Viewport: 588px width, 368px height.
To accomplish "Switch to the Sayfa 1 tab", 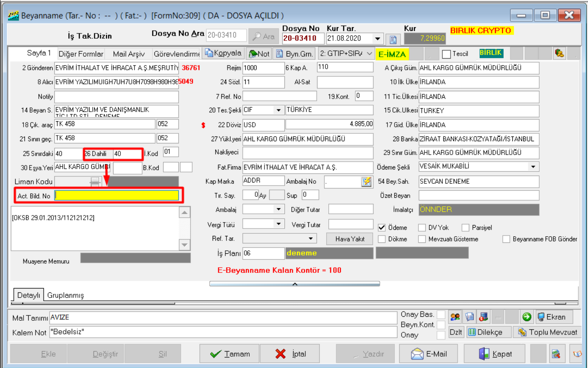I will tap(39, 53).
